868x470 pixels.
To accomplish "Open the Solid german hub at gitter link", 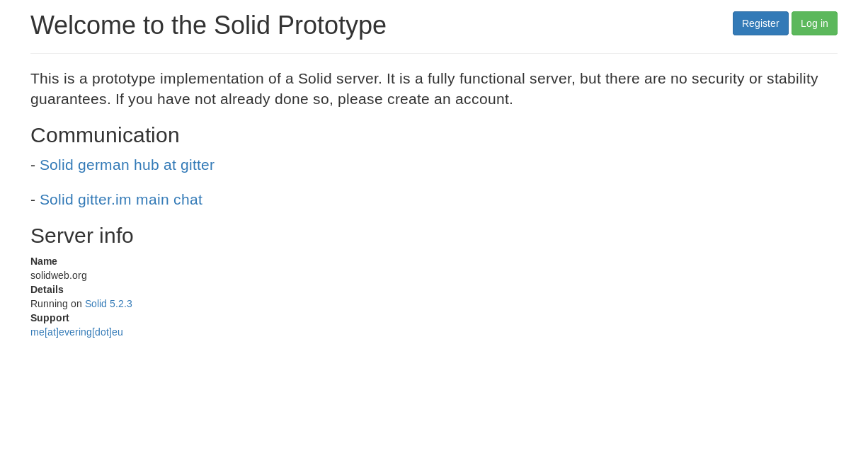I will coord(127,165).
